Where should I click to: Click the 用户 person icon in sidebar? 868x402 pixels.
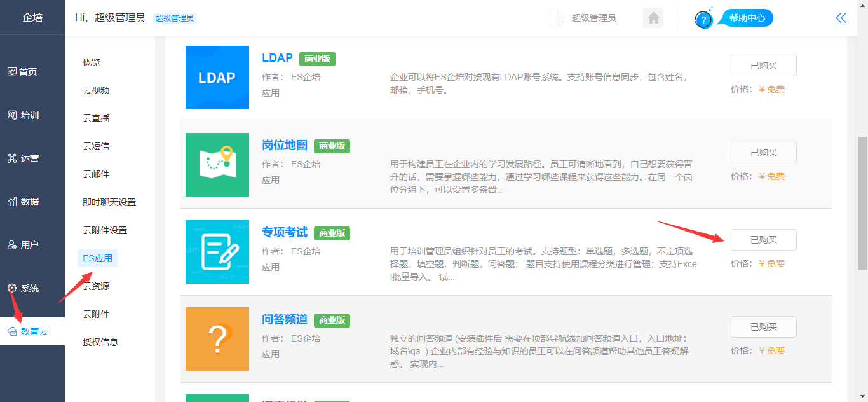pyautogui.click(x=12, y=245)
